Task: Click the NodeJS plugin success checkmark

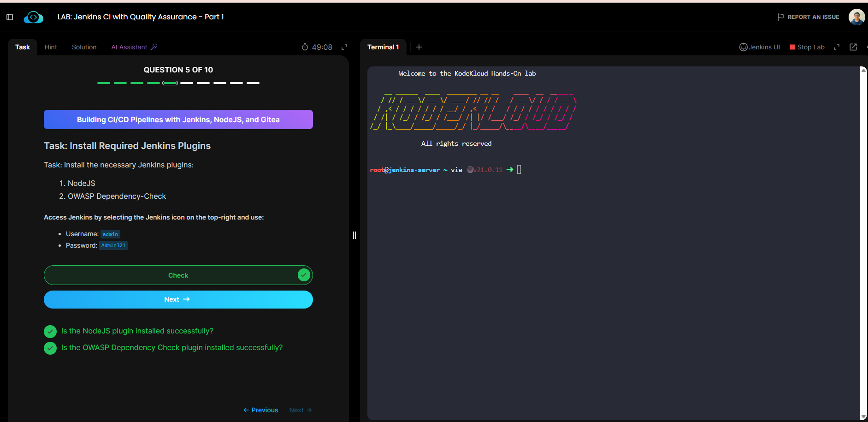Action: coord(50,331)
